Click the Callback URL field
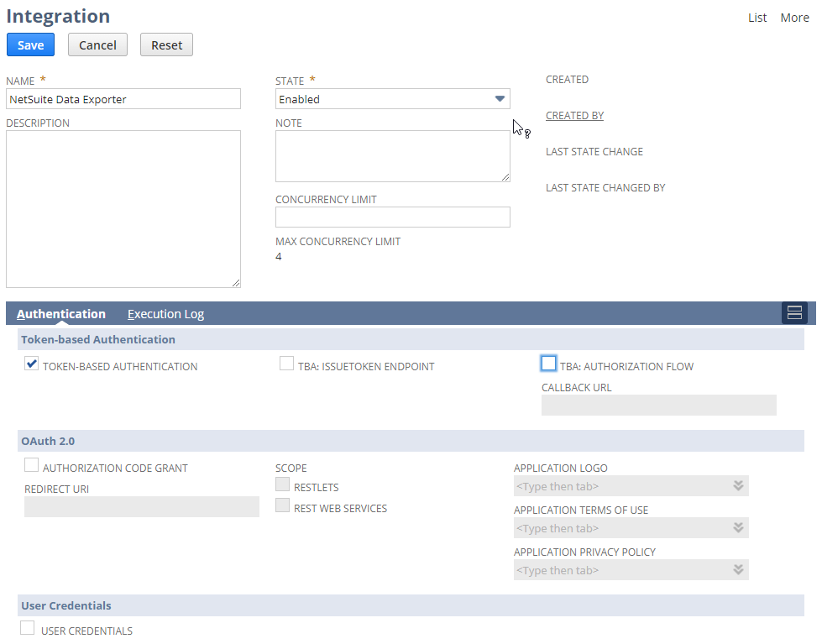Viewport: 822px width, 644px height. click(658, 405)
